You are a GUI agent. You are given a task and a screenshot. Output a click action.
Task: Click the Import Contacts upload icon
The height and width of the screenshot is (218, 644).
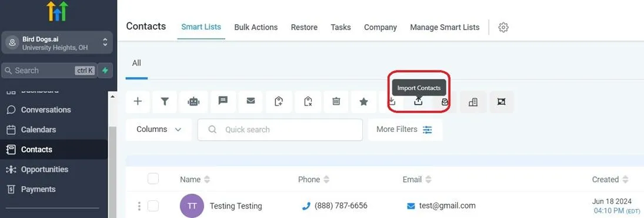click(x=418, y=101)
